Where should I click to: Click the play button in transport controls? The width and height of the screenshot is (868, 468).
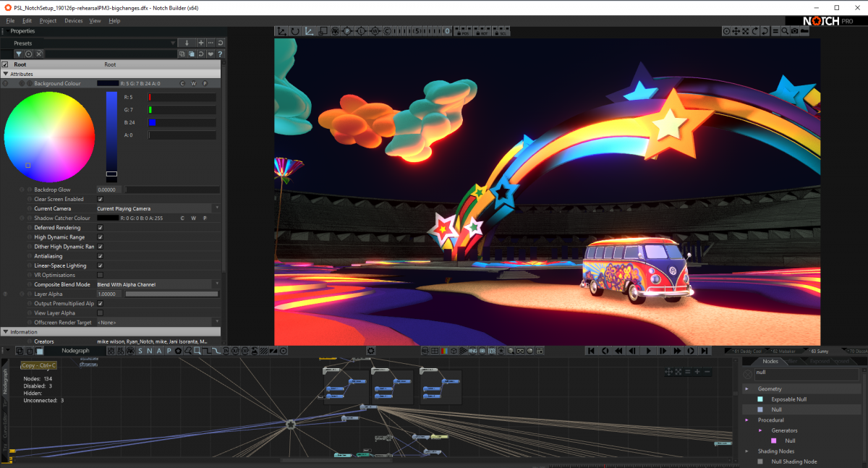click(x=648, y=351)
